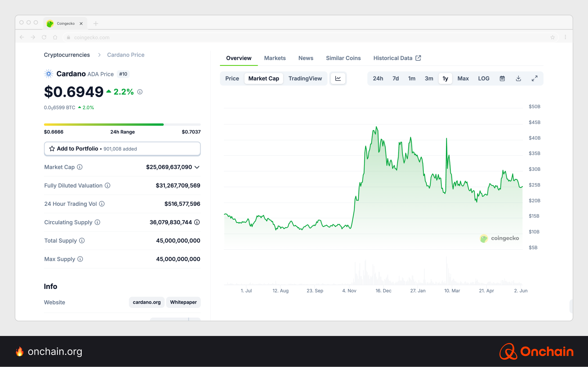
Task: Select 3m chart range
Action: click(x=429, y=78)
